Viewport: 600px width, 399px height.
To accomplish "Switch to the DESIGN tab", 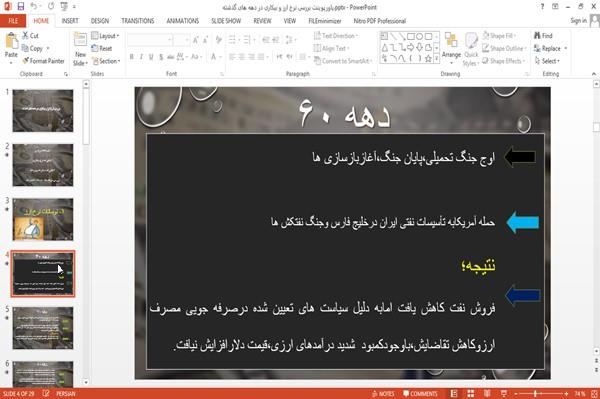I will click(100, 21).
